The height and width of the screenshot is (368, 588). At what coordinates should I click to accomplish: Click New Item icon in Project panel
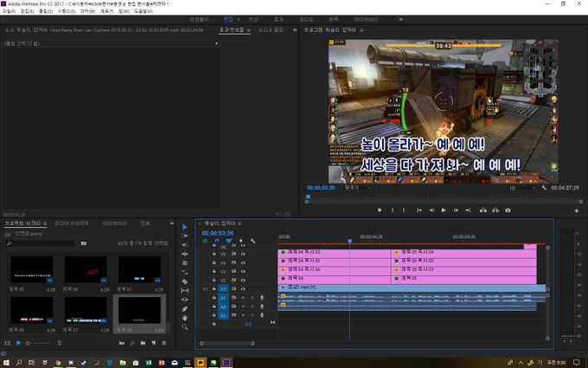pos(153,343)
